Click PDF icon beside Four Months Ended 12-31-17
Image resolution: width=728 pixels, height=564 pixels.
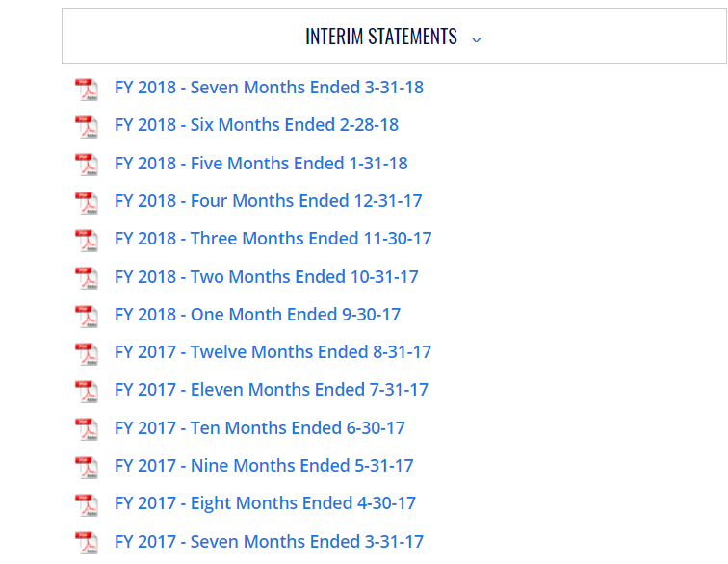87,202
